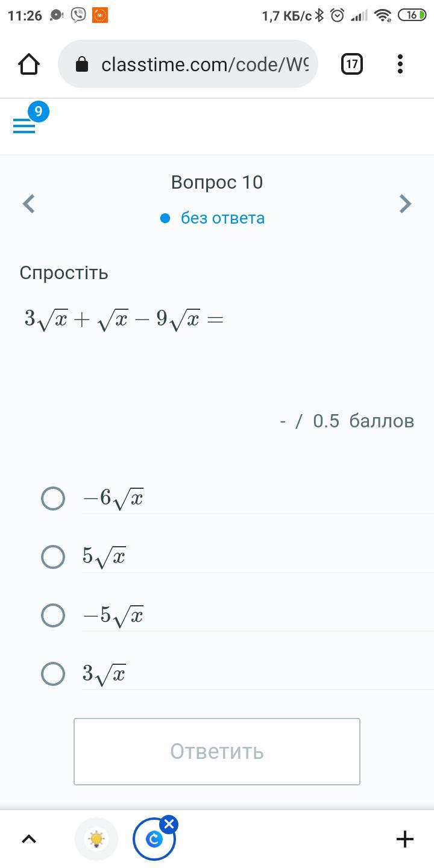Screen dimensions: 434x868
Task: Open the hamburger menu with 9 badge
Action: pyautogui.click(x=25, y=125)
